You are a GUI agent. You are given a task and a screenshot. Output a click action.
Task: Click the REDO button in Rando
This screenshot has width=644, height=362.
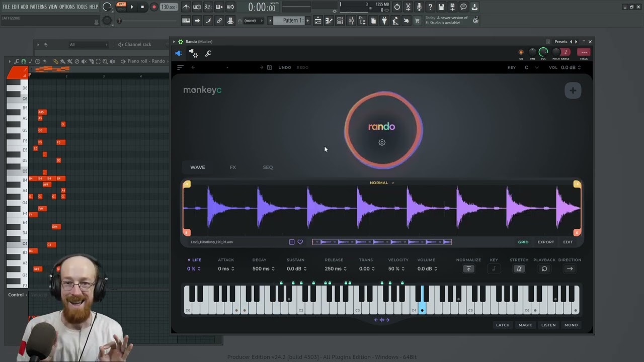point(302,67)
